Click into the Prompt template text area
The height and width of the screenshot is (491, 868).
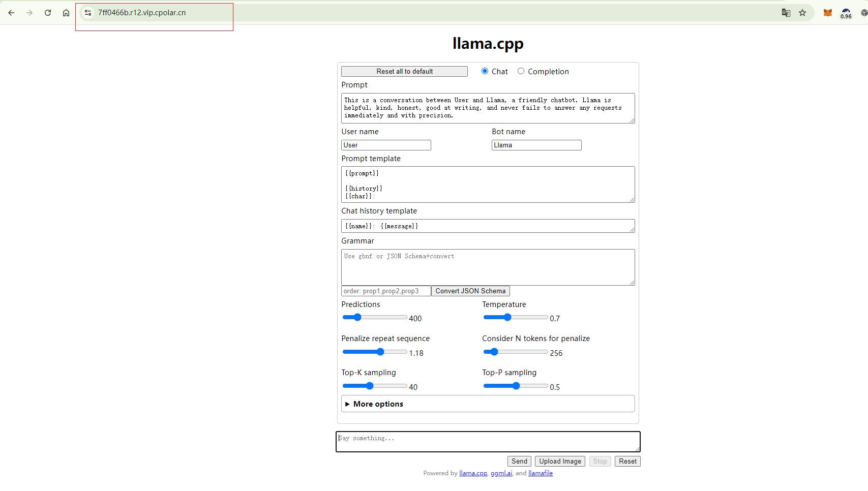point(488,185)
